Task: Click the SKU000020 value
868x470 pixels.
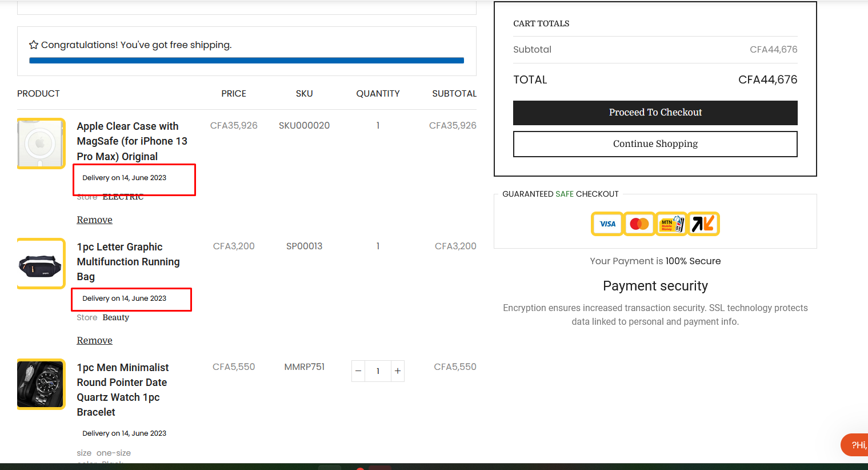Action: (304, 125)
